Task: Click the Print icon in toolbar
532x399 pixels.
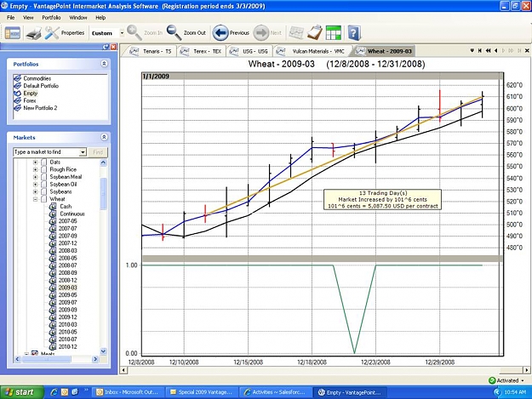Action: tap(34, 33)
